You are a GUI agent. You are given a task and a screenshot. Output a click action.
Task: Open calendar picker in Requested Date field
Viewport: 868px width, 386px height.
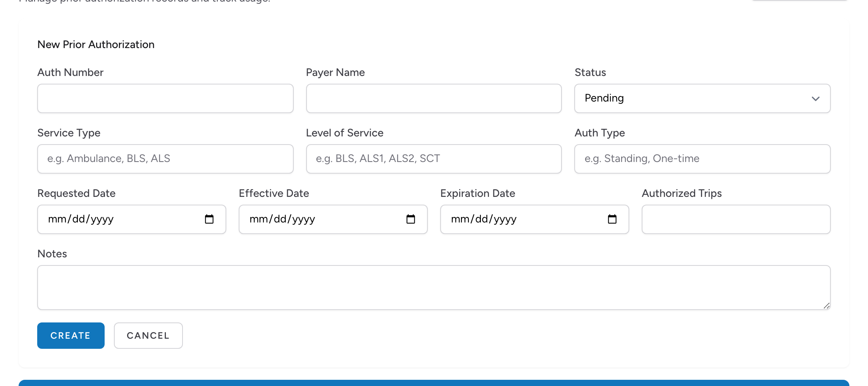click(x=209, y=219)
